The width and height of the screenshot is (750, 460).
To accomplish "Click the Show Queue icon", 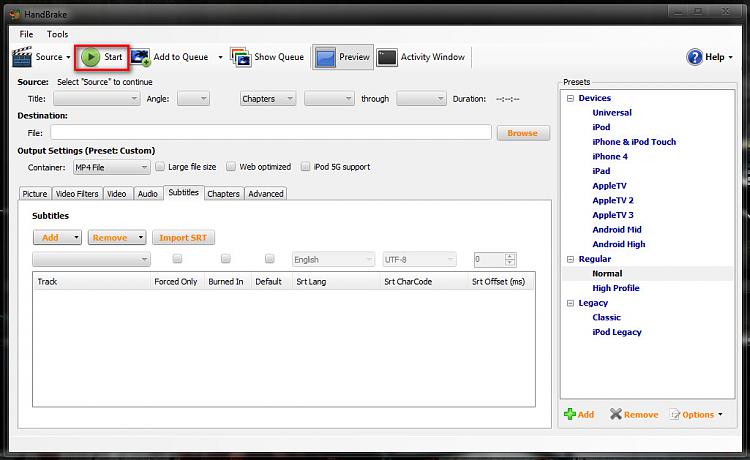I will (241, 57).
